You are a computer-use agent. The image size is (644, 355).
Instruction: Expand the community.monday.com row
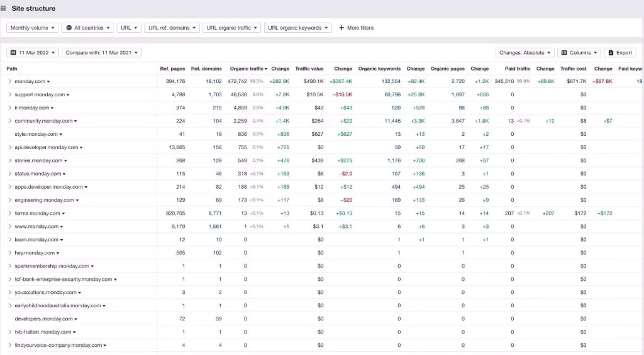pos(10,121)
